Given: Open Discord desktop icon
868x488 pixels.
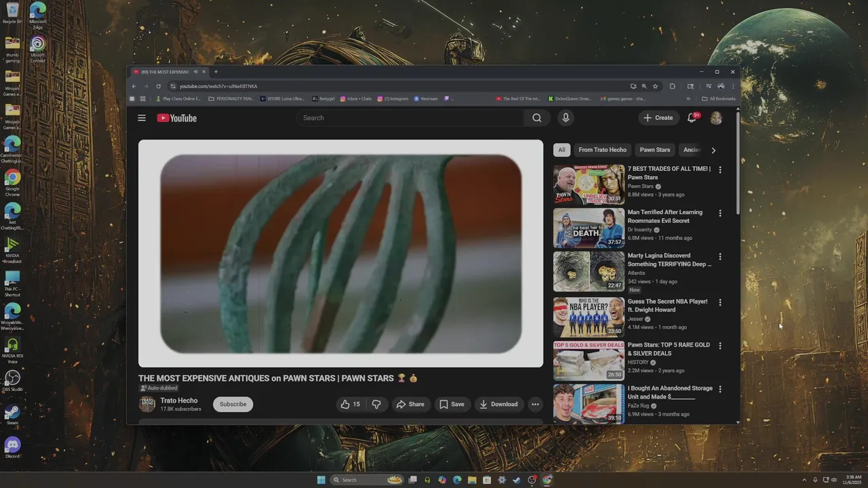Looking at the screenshot, I should coord(12,447).
